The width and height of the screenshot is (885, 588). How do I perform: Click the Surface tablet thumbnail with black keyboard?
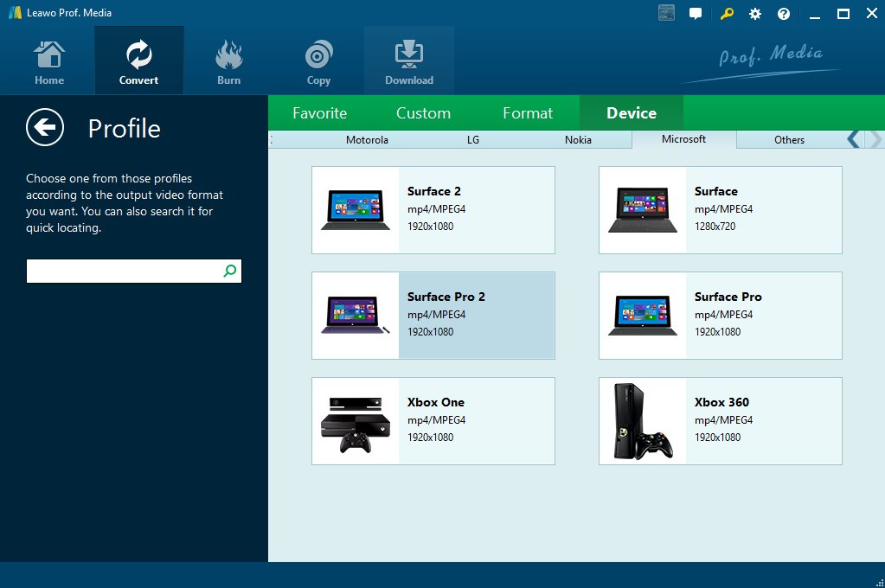[642, 210]
